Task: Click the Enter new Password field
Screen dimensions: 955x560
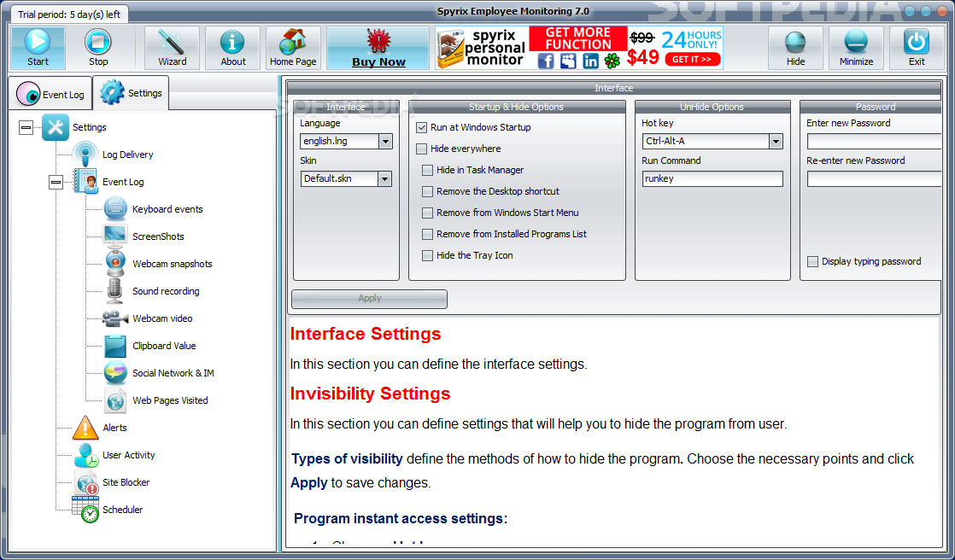Action: click(875, 141)
